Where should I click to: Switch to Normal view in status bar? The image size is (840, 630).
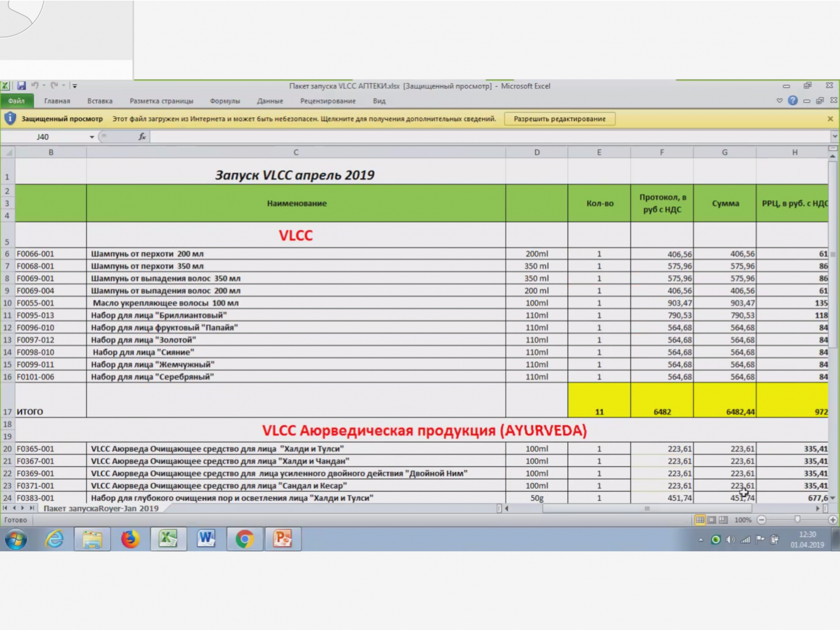coord(700,520)
